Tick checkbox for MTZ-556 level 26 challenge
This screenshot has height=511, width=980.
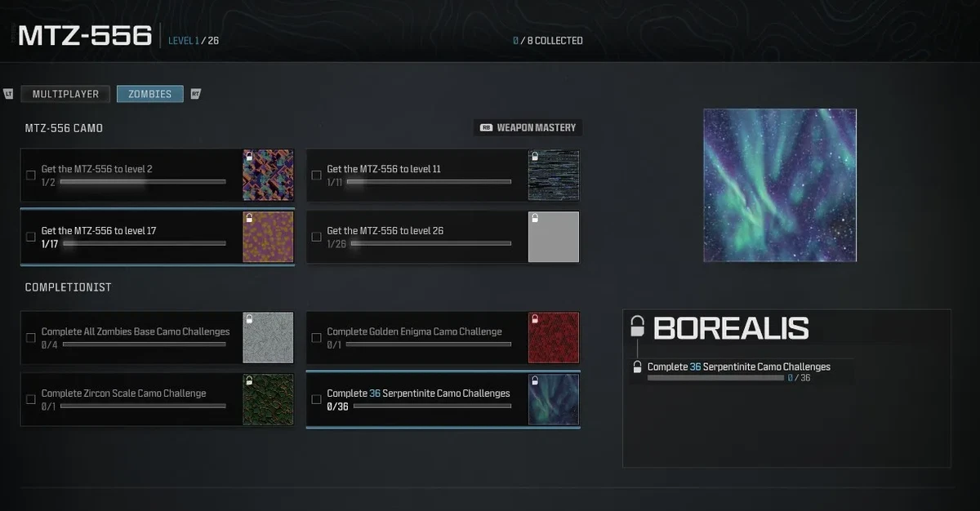click(x=316, y=237)
